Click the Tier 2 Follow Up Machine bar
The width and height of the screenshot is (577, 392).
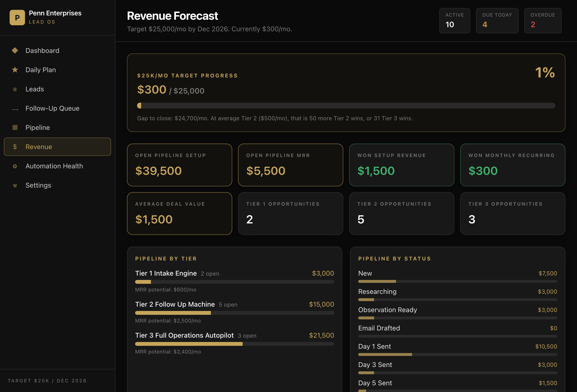[235, 313]
